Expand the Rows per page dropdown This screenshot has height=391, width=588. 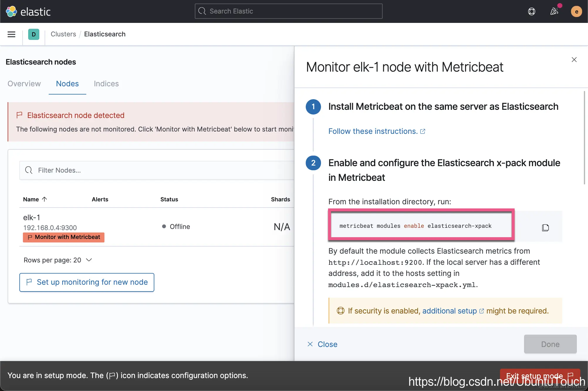point(58,260)
